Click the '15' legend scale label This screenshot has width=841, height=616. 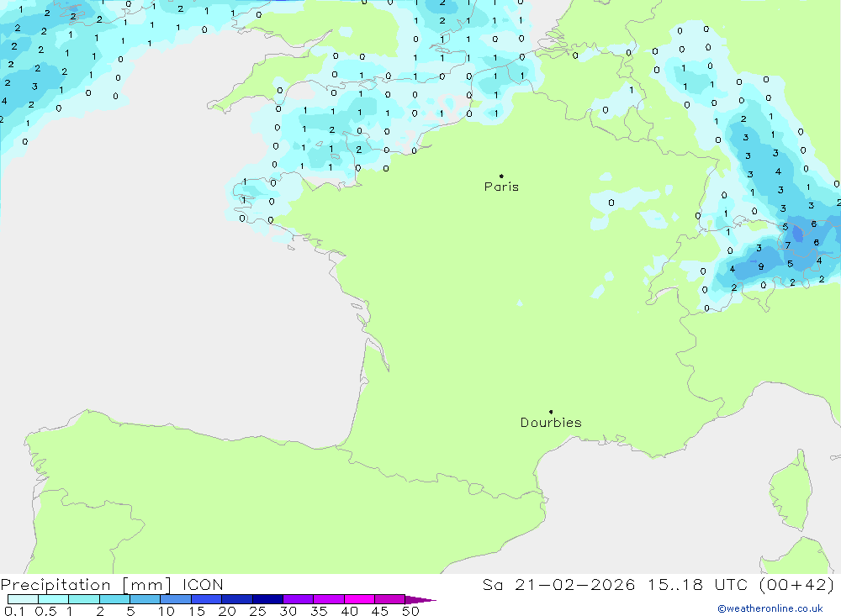(197, 611)
